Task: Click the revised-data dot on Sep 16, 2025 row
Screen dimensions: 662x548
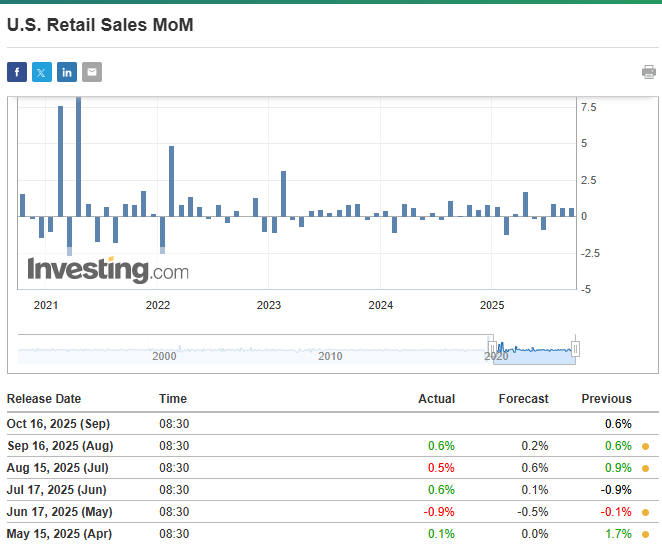Action: [646, 446]
